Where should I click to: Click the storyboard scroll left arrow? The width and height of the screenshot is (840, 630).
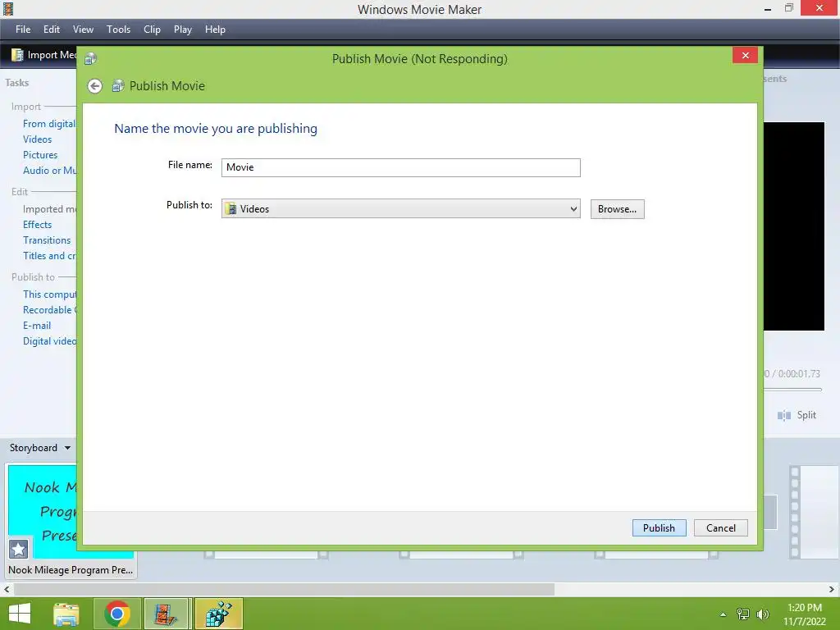7,589
